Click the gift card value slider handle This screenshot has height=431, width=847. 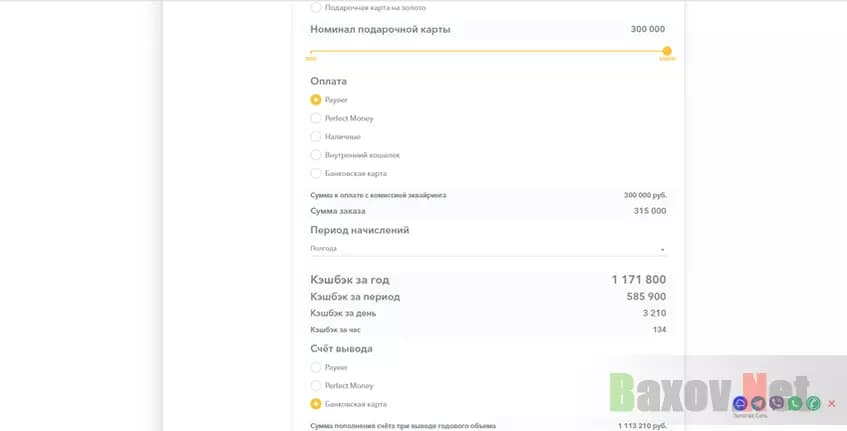pyautogui.click(x=667, y=51)
